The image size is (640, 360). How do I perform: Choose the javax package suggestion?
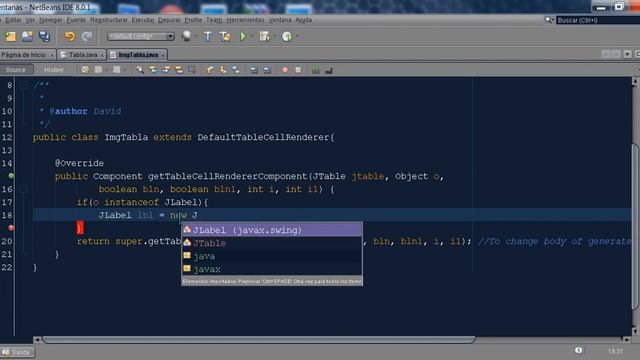coord(272,269)
